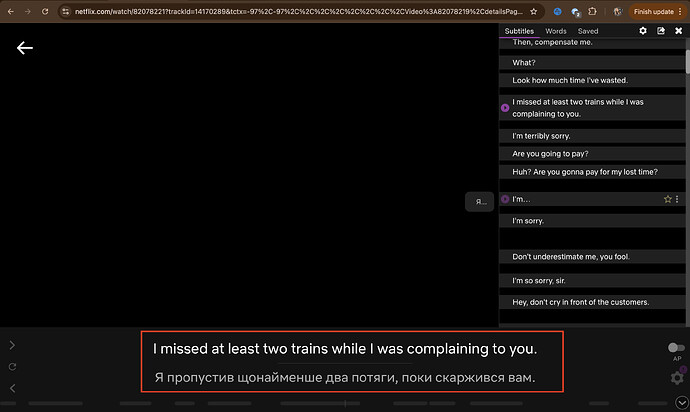Open three-dot menu on 'I'm...' row
This screenshot has width=690, height=412.
tap(677, 199)
